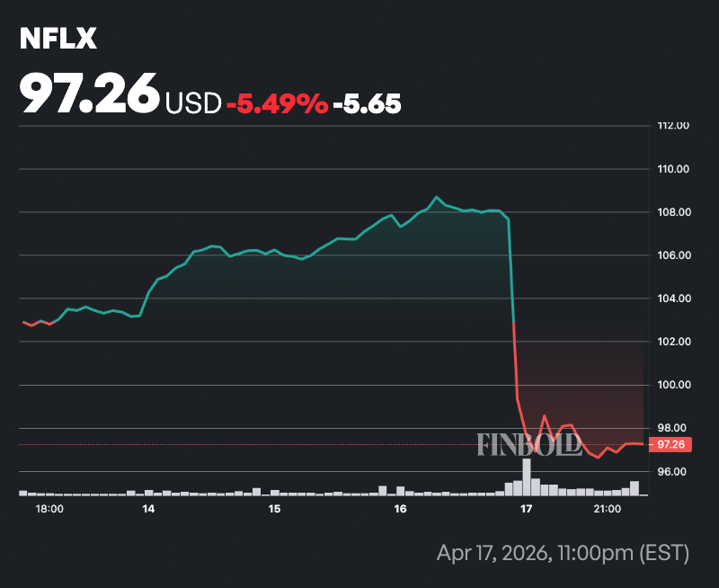Select the 21:00 time axis label
This screenshot has width=719, height=588.
tap(608, 509)
